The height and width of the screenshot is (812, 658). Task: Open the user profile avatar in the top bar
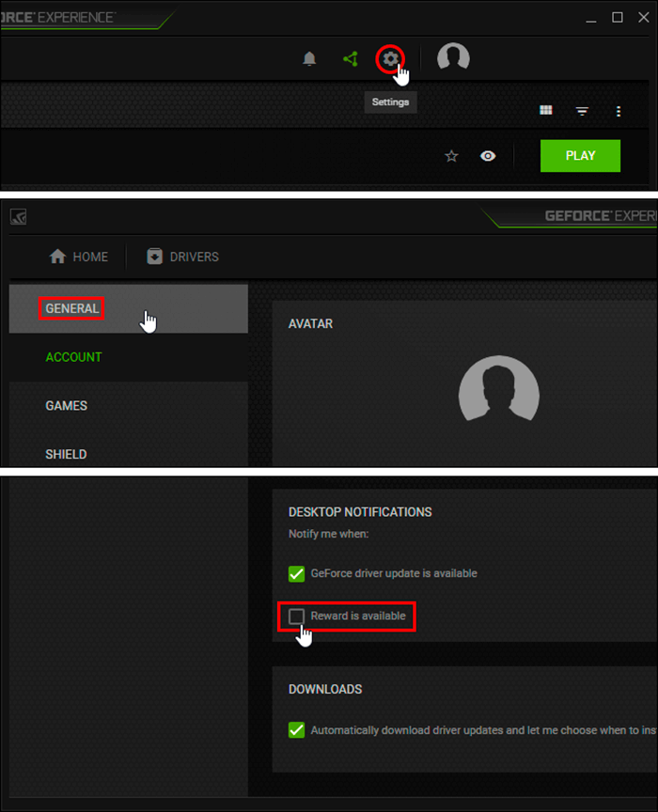[x=453, y=56]
